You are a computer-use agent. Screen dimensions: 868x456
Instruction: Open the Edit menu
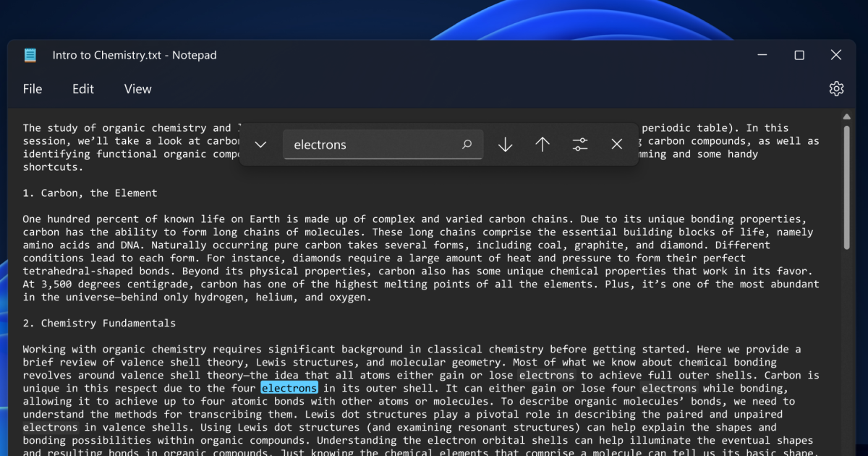[82, 88]
